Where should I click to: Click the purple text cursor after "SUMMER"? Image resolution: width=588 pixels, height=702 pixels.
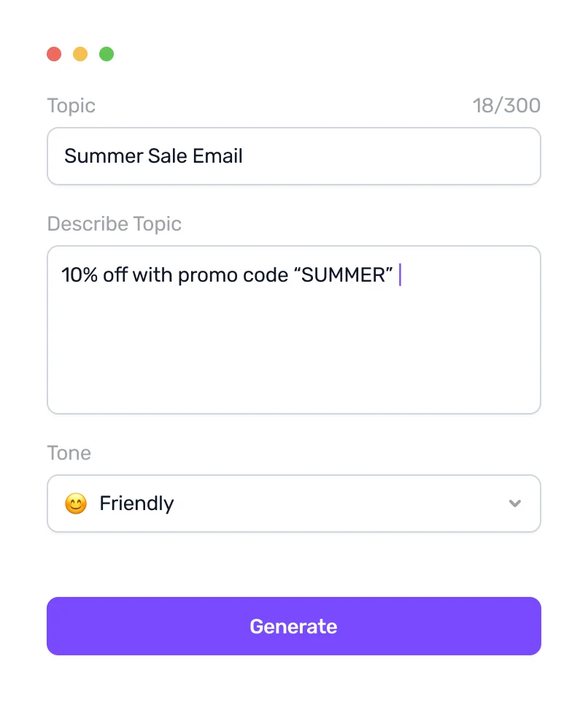(x=400, y=275)
